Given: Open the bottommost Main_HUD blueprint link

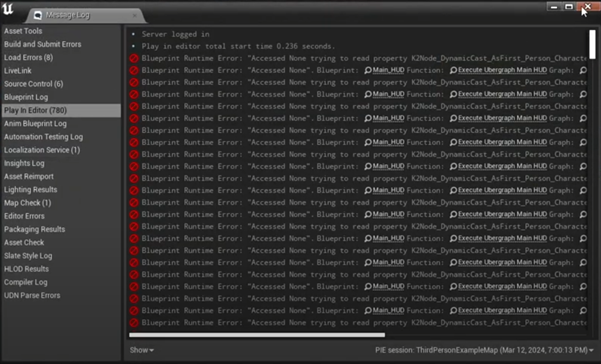Looking at the screenshot, I should (388, 310).
